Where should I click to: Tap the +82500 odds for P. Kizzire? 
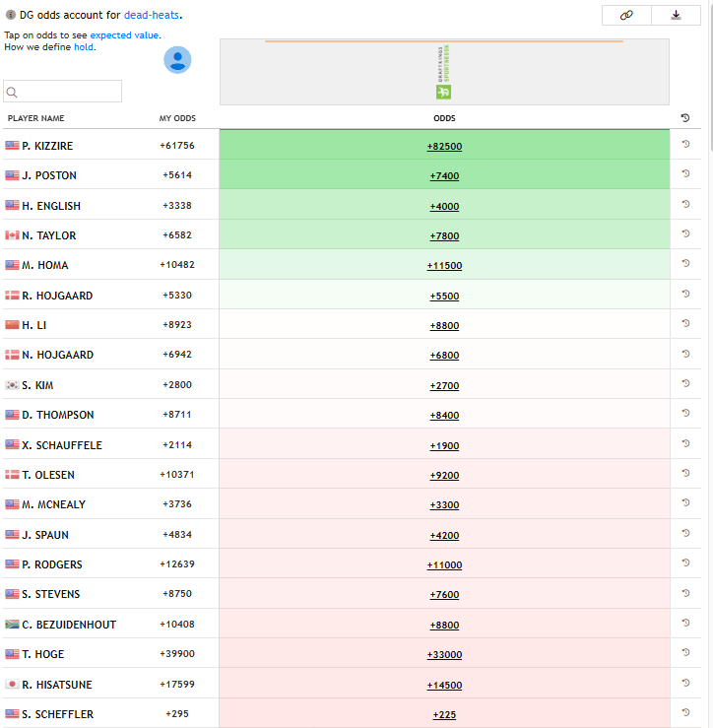pyautogui.click(x=444, y=146)
